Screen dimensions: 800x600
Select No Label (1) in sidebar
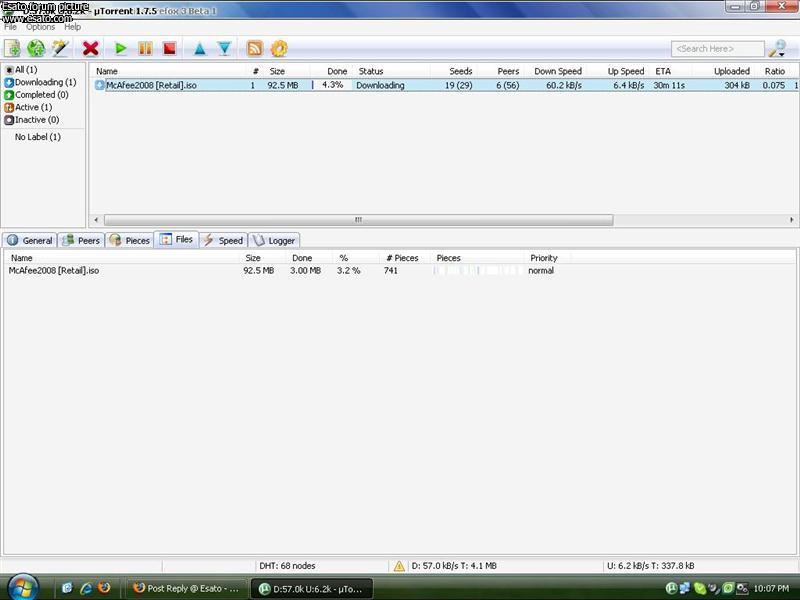tap(38, 137)
